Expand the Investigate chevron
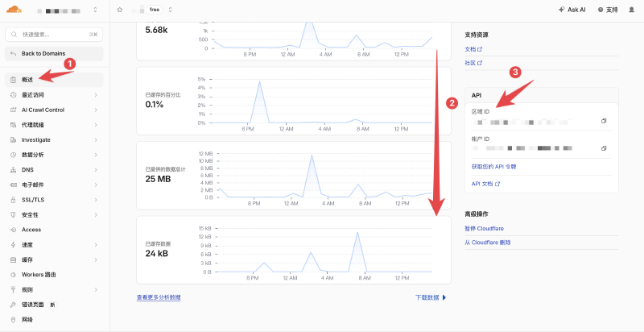The width and height of the screenshot is (644, 332). [96, 139]
